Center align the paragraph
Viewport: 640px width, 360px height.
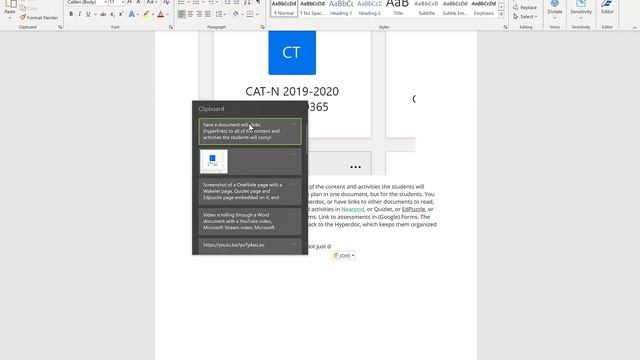(x=190, y=14)
